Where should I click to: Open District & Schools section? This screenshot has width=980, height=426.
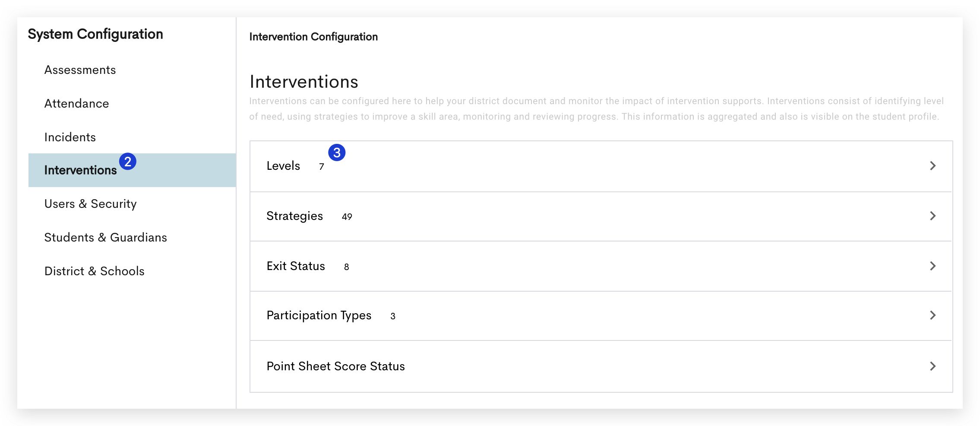point(94,271)
